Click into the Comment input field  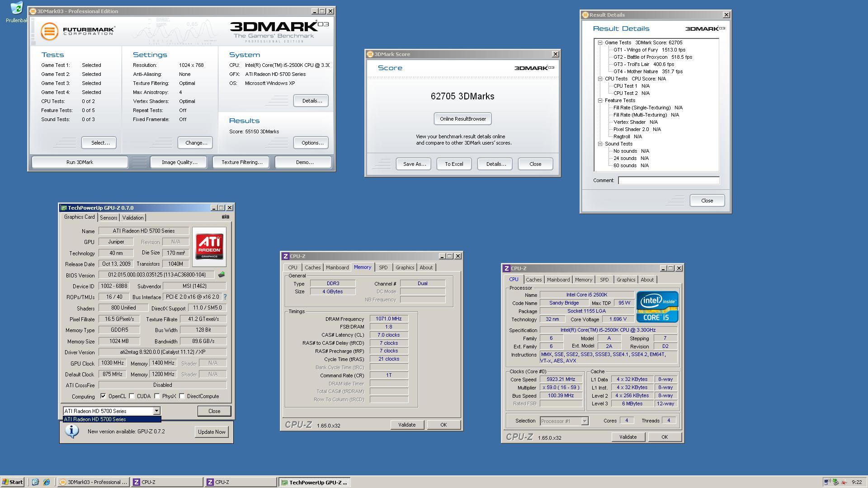coord(669,180)
